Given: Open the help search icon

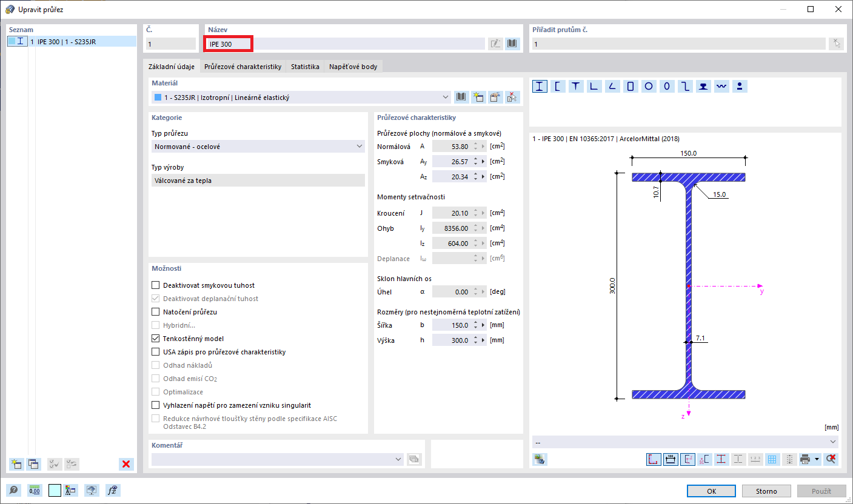Looking at the screenshot, I should point(13,490).
